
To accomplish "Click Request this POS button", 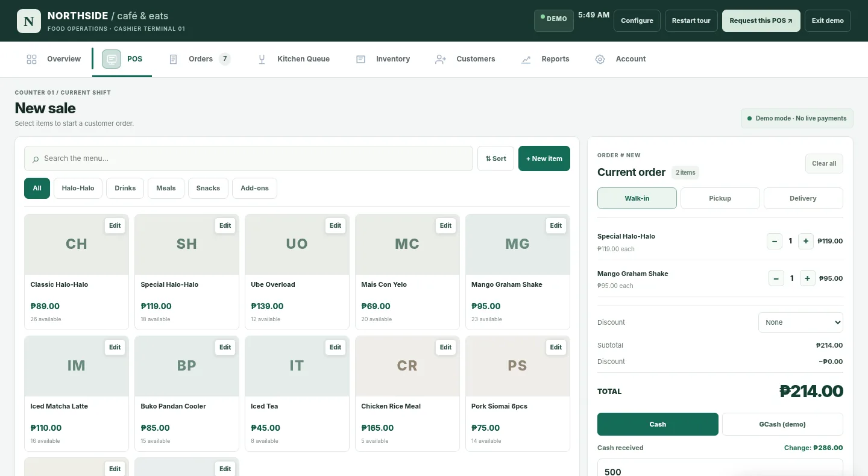I will (761, 20).
